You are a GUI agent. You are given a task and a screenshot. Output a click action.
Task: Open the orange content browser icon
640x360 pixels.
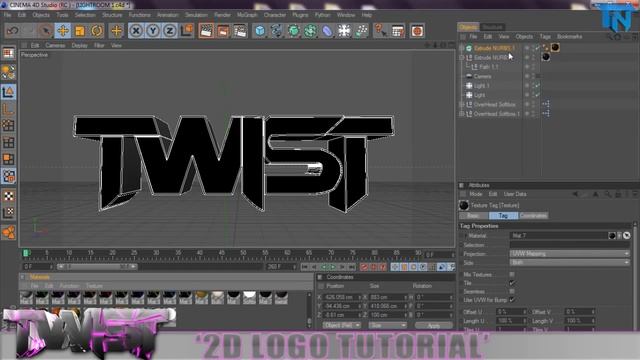(x=417, y=31)
